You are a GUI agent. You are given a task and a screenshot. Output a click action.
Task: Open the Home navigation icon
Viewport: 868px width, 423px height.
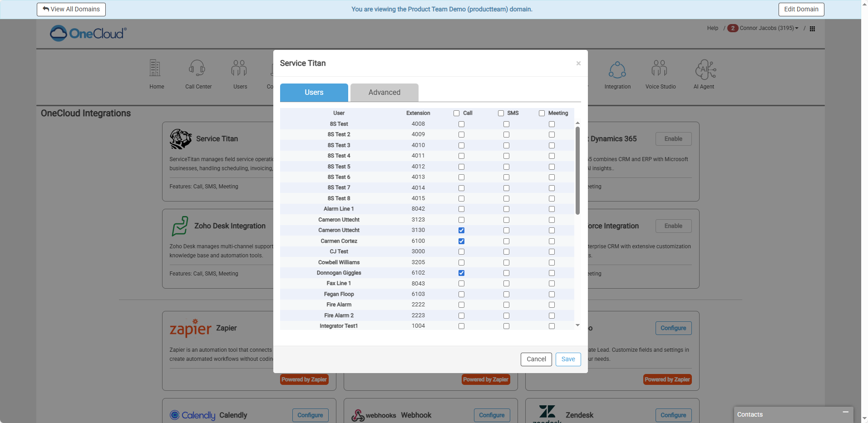tap(155, 69)
